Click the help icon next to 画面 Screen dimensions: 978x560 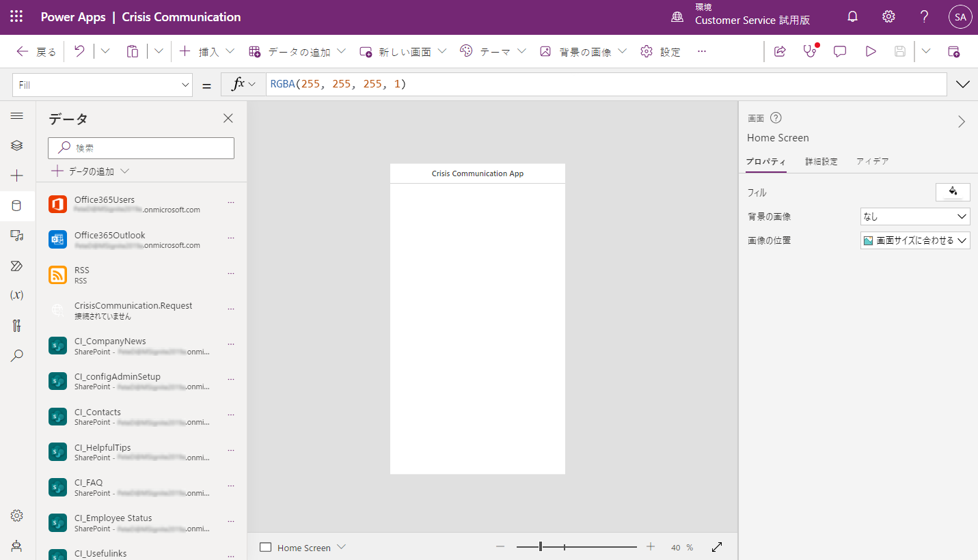pos(776,117)
